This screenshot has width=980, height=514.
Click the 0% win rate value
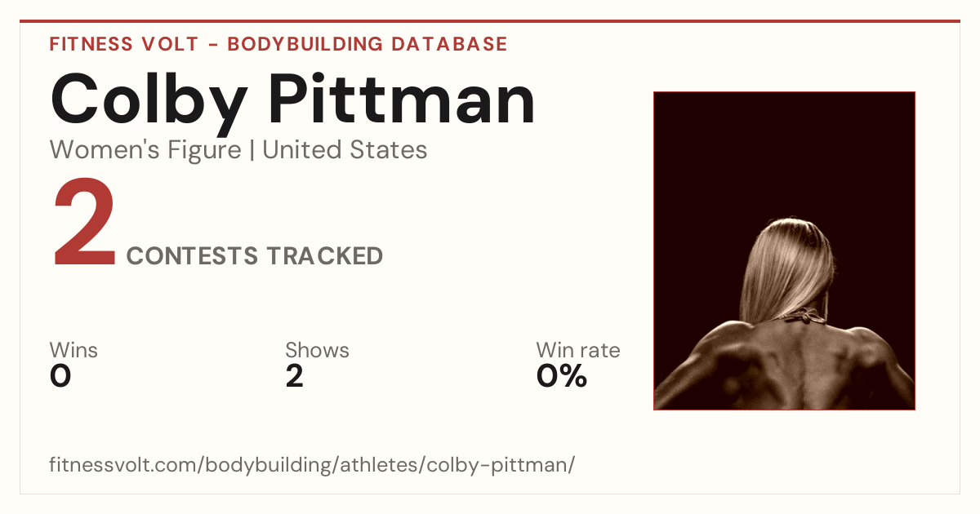click(x=562, y=376)
